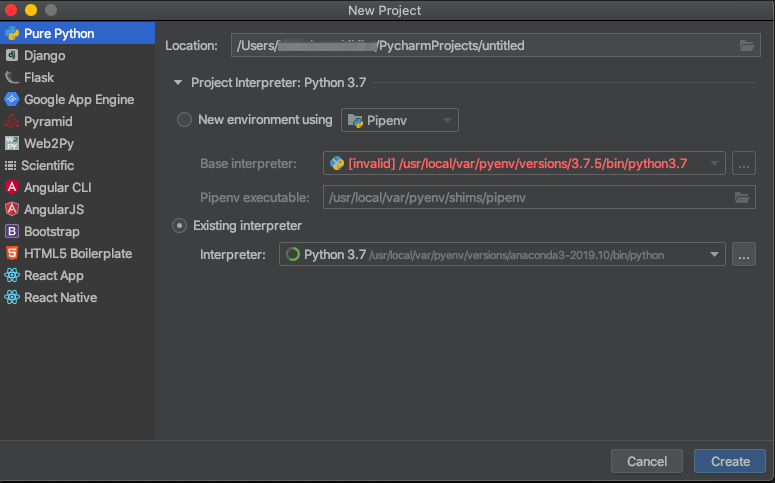Browse for project location folder icon

click(x=747, y=46)
